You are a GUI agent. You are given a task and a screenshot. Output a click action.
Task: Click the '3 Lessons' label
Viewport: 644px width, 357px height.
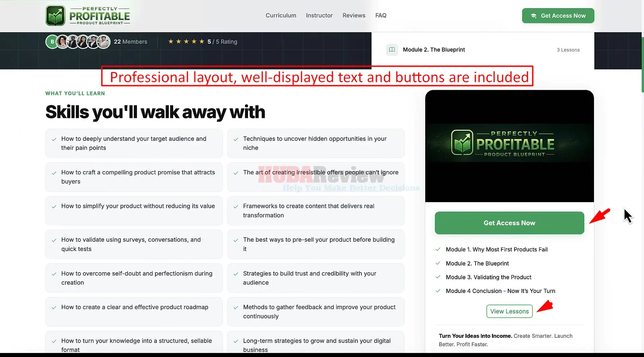click(568, 50)
